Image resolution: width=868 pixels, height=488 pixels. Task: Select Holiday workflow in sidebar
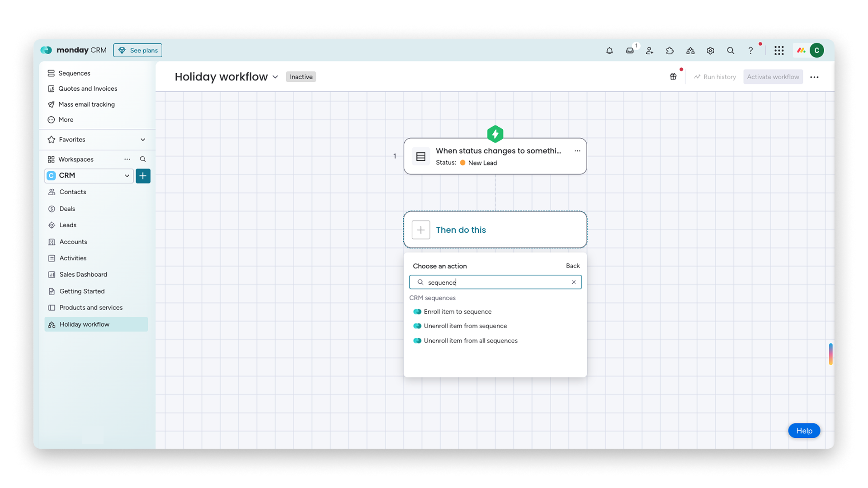pos(96,324)
